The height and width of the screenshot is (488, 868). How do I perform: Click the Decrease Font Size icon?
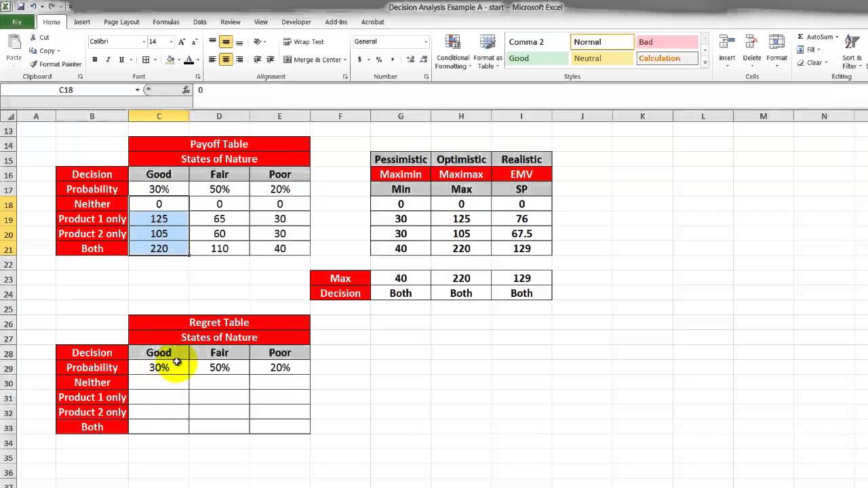pos(193,41)
